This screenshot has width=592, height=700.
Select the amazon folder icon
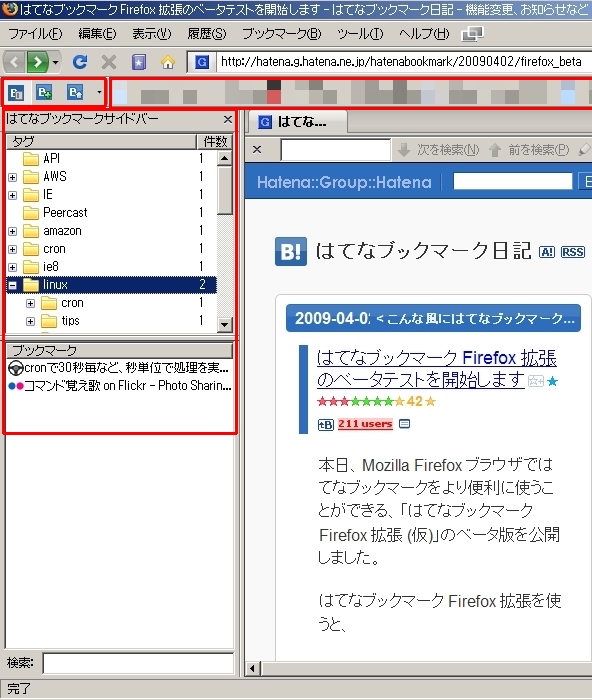(x=31, y=231)
